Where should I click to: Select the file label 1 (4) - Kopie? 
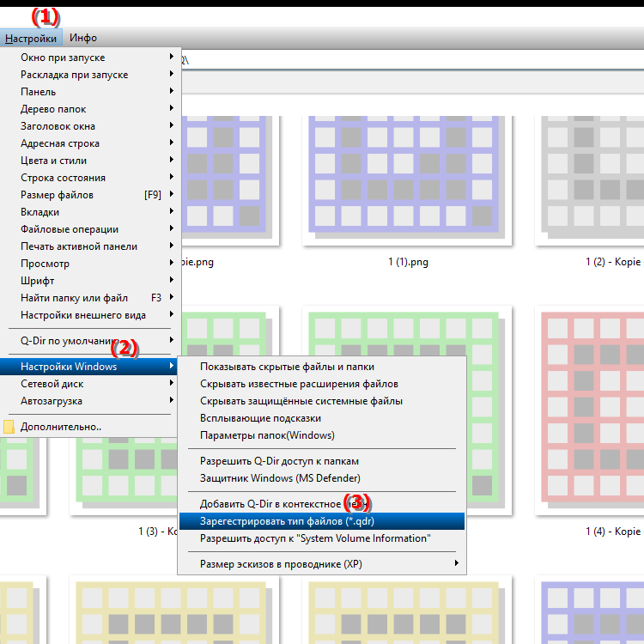click(613, 532)
